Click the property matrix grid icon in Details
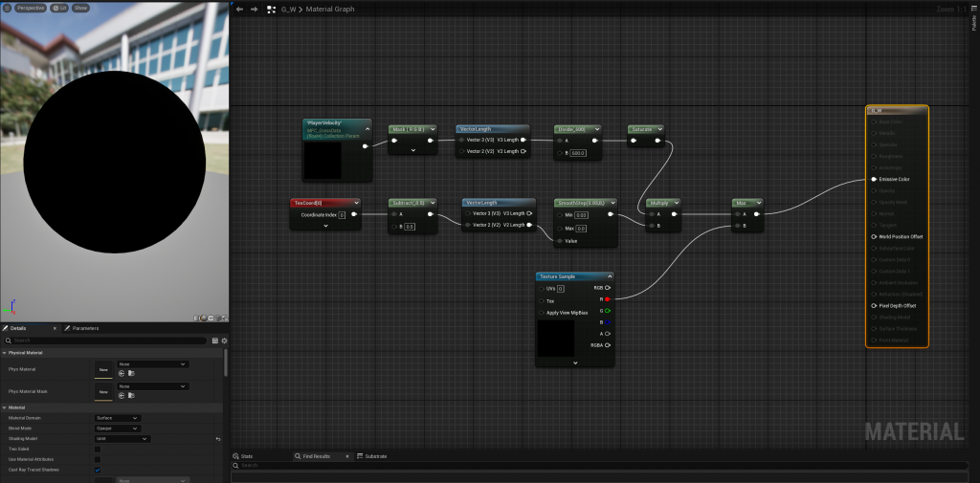This screenshot has width=980, height=483. click(214, 340)
